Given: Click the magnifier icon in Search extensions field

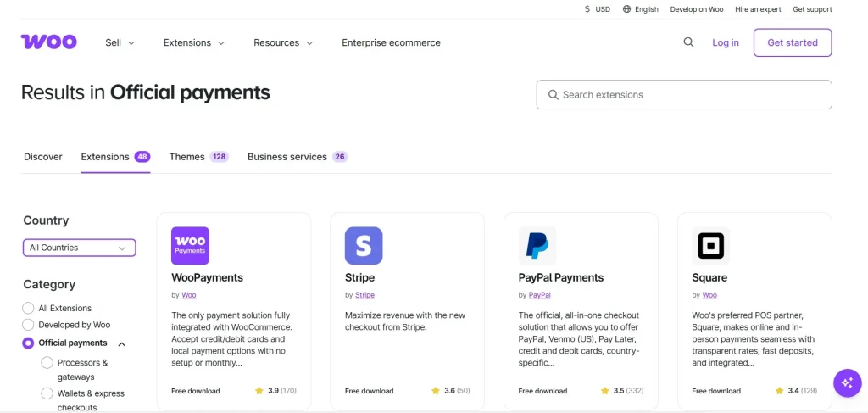Looking at the screenshot, I should (x=553, y=95).
